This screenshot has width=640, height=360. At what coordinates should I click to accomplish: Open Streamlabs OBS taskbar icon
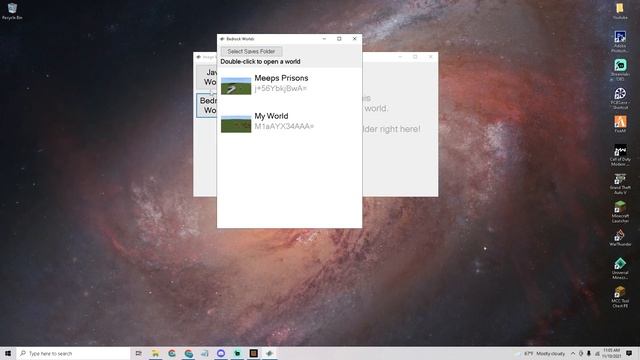click(x=237, y=353)
